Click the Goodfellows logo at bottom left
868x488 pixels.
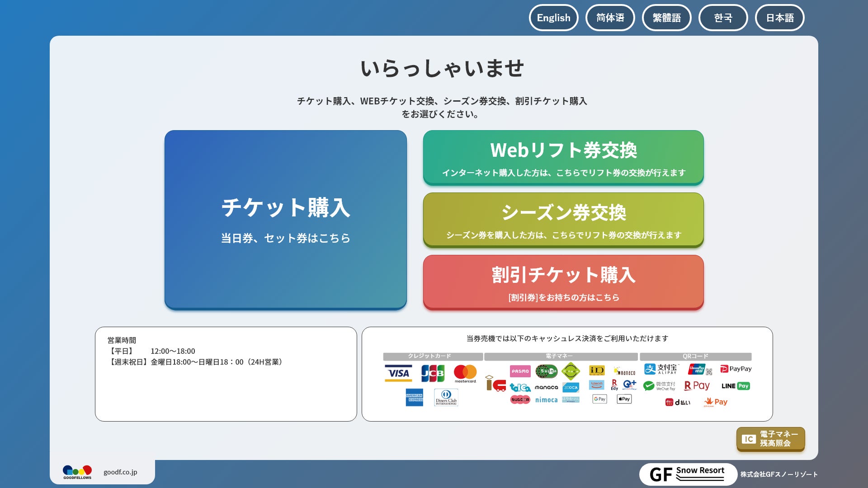point(77,472)
